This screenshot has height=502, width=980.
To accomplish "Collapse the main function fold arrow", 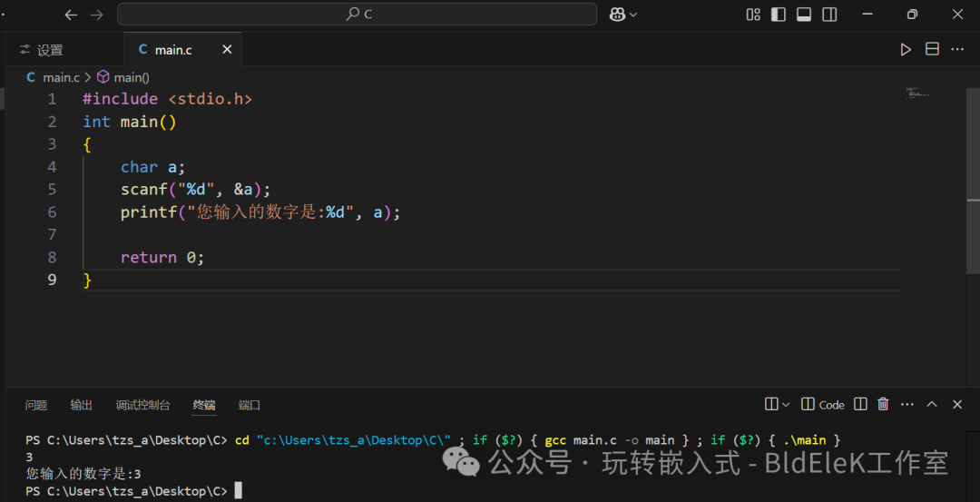I will click(x=72, y=122).
